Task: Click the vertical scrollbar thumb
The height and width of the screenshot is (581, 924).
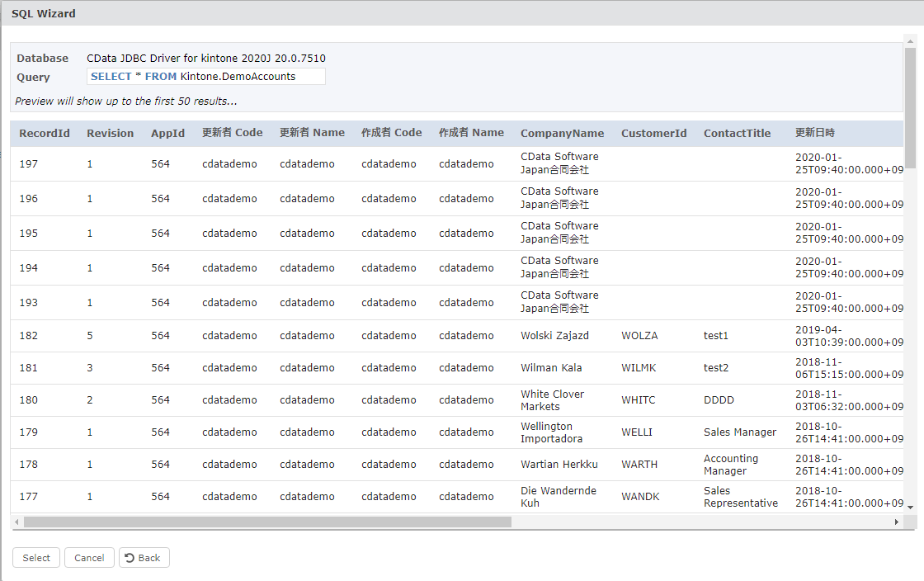Action: tap(910, 107)
